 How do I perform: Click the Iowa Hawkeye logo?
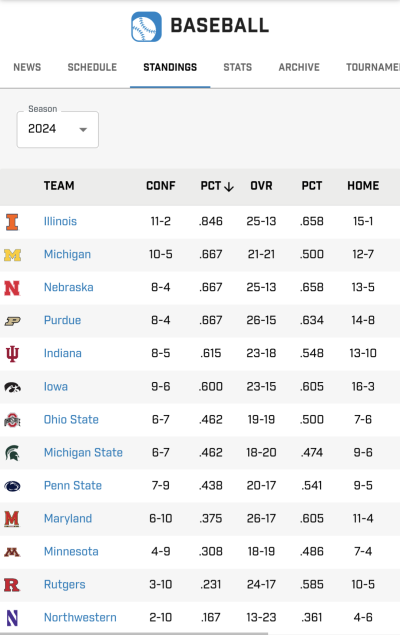coord(13,387)
